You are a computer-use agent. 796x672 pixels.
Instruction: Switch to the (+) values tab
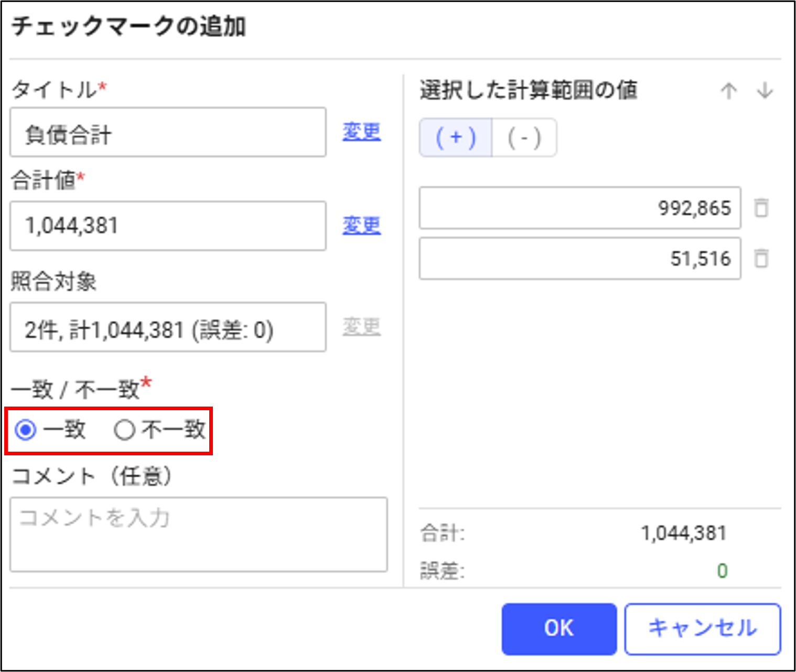coord(456,138)
